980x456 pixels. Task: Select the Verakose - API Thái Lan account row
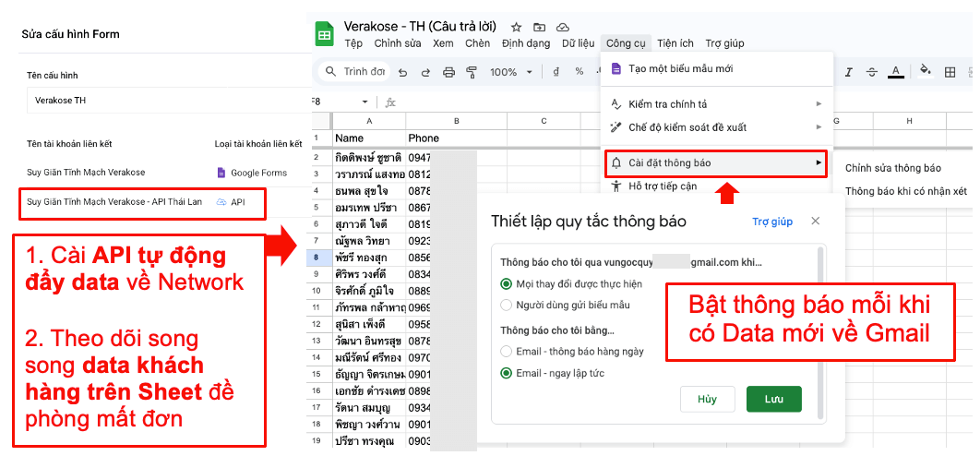(142, 202)
